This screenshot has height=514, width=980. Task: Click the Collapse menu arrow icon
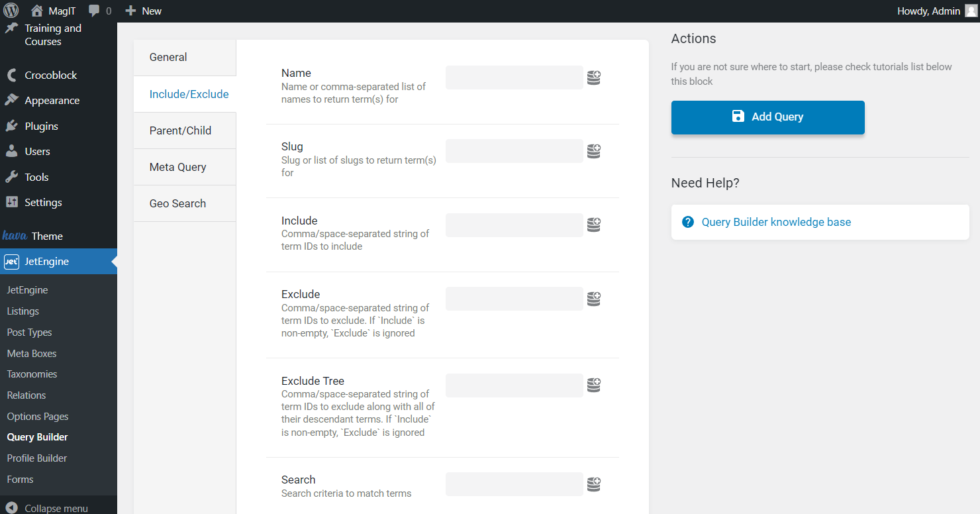pos(11,508)
